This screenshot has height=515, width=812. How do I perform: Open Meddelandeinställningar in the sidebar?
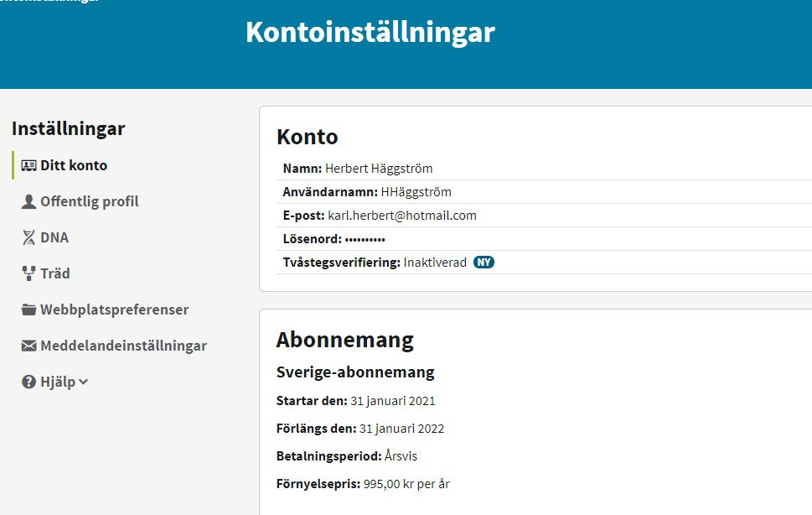click(123, 346)
